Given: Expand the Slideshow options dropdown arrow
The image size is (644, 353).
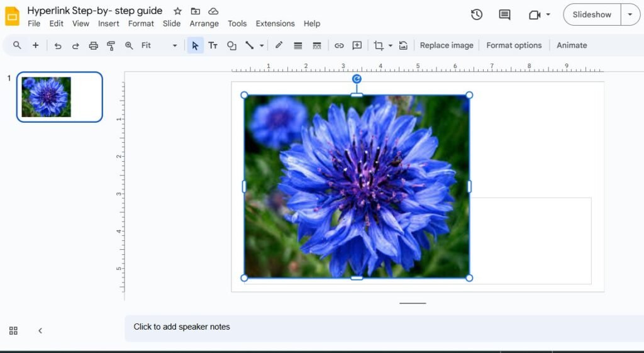Looking at the screenshot, I should point(630,14).
